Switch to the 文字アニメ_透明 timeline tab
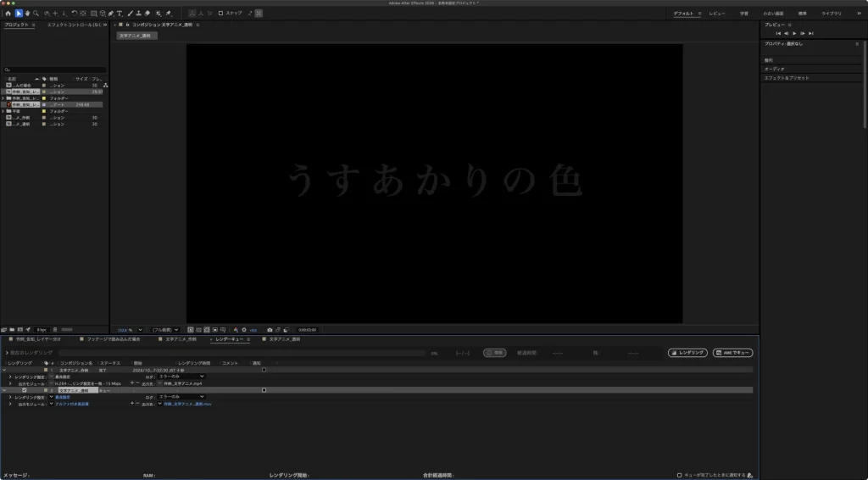The height and width of the screenshot is (480, 868). 285,339
